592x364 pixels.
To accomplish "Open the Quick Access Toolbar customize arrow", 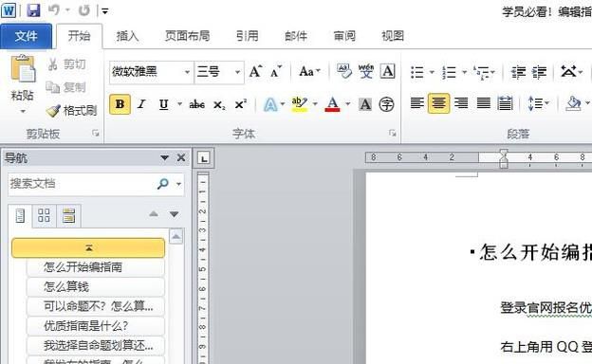I will click(x=105, y=11).
